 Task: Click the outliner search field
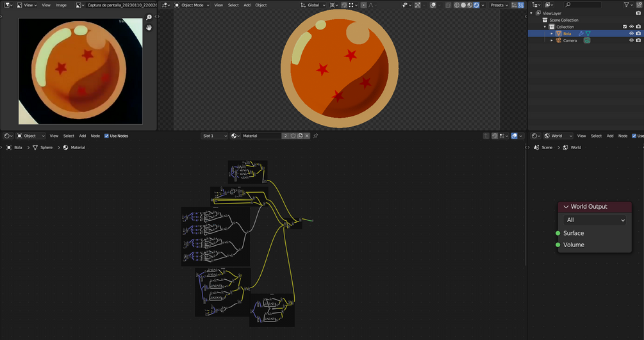[x=582, y=5]
